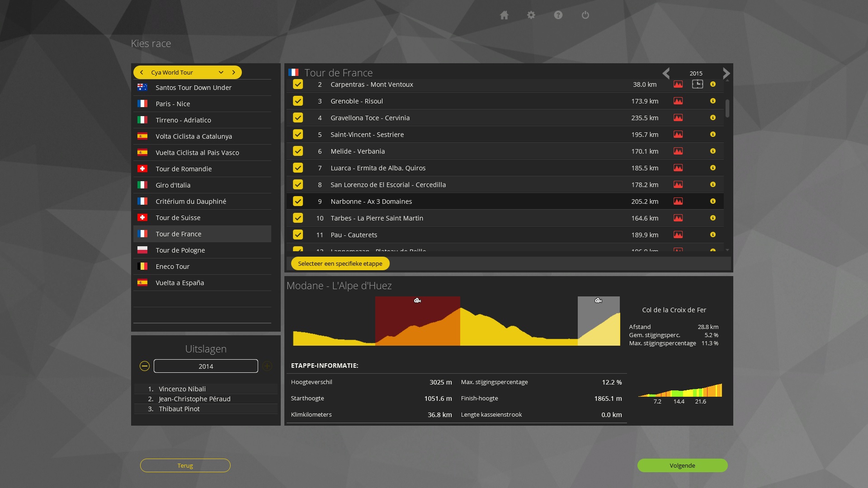This screenshot has height=488, width=868.
Task: Switch to previous year with left arrow
Action: (666, 73)
